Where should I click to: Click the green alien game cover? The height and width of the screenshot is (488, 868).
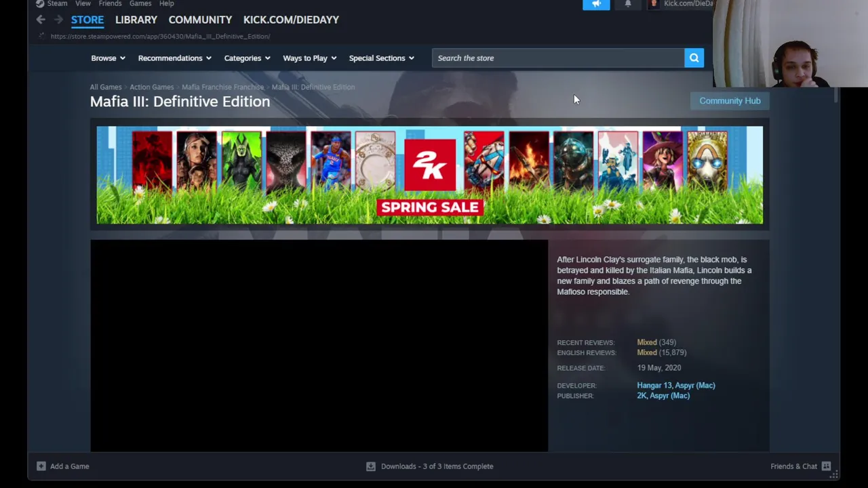(x=241, y=161)
